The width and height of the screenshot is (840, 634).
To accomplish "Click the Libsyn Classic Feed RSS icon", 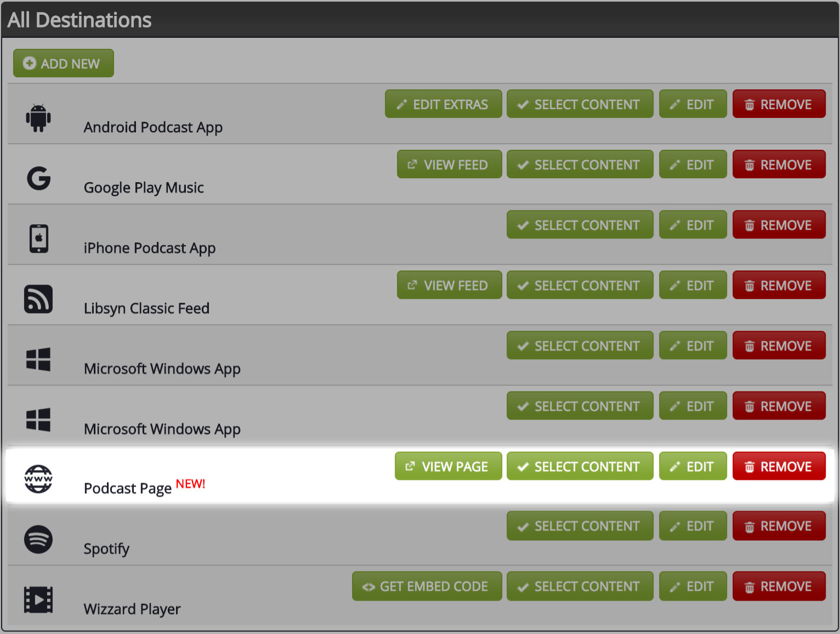I will coord(38,299).
